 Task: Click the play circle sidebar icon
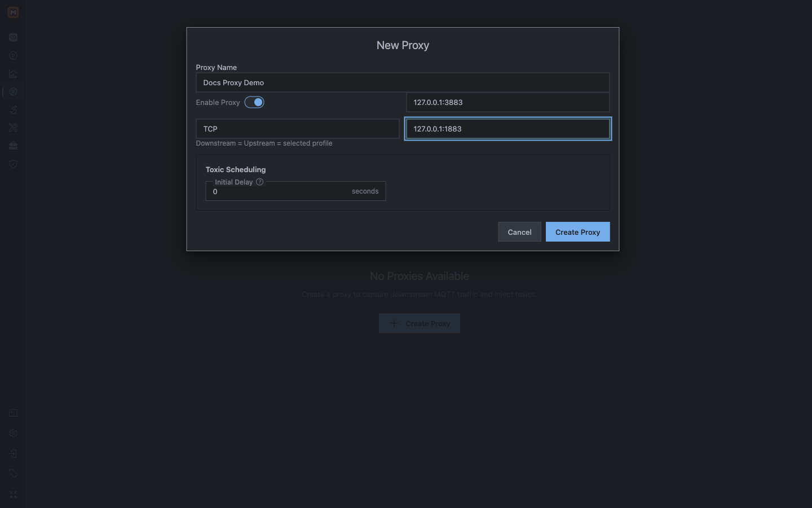(x=14, y=55)
